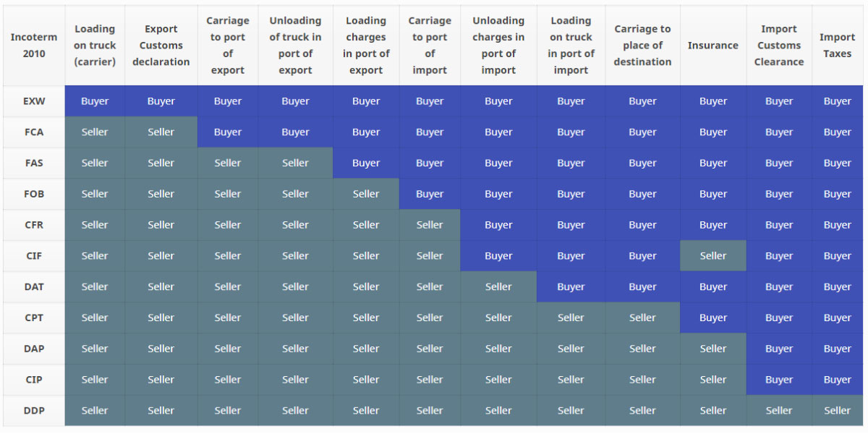The height and width of the screenshot is (434, 868).
Task: Click the Buyer cell for CPT Insurance
Action: [x=712, y=318]
